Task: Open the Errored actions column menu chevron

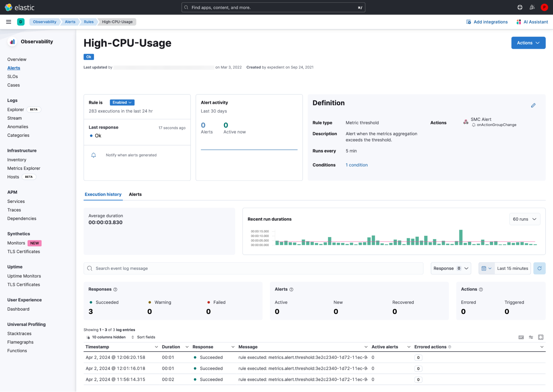Action: (x=542, y=347)
